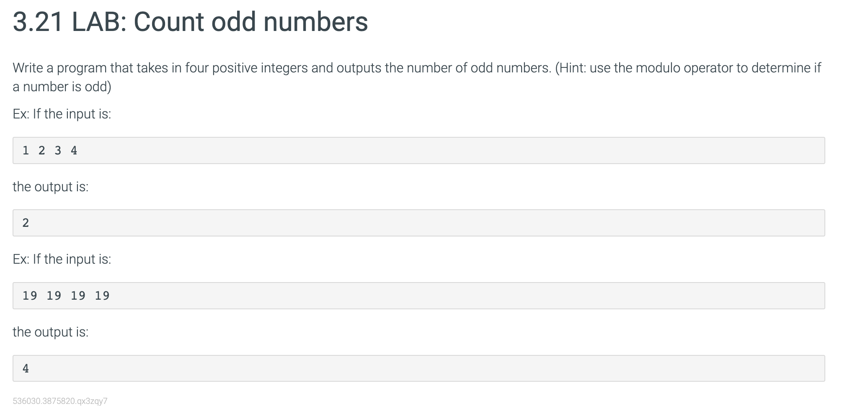Viewport: 868px width, 406px height.
Task: Click the number 4 in '1 2 3 4'
Action: (74, 150)
